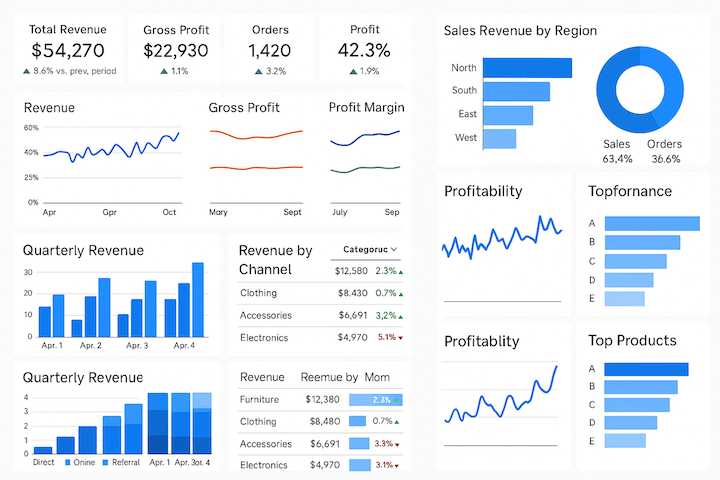This screenshot has width=720, height=480.
Task: Click the 'Top Products' panel title
Action: (632, 340)
